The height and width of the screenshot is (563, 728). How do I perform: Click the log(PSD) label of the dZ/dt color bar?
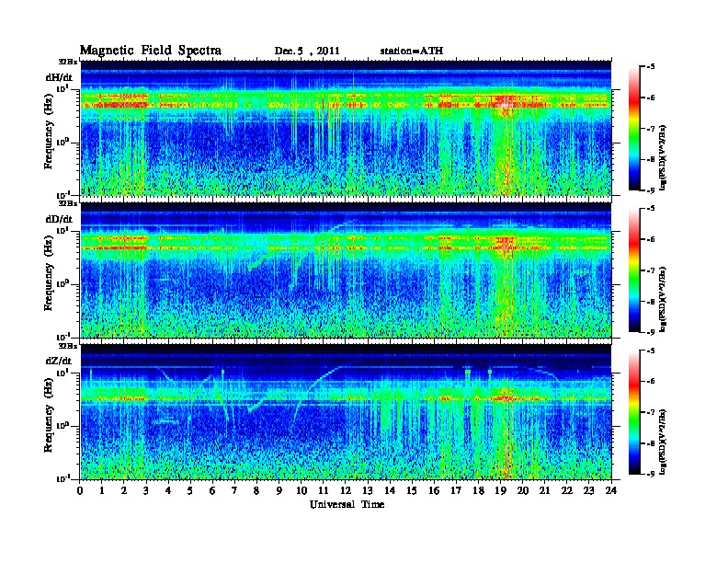tap(664, 441)
